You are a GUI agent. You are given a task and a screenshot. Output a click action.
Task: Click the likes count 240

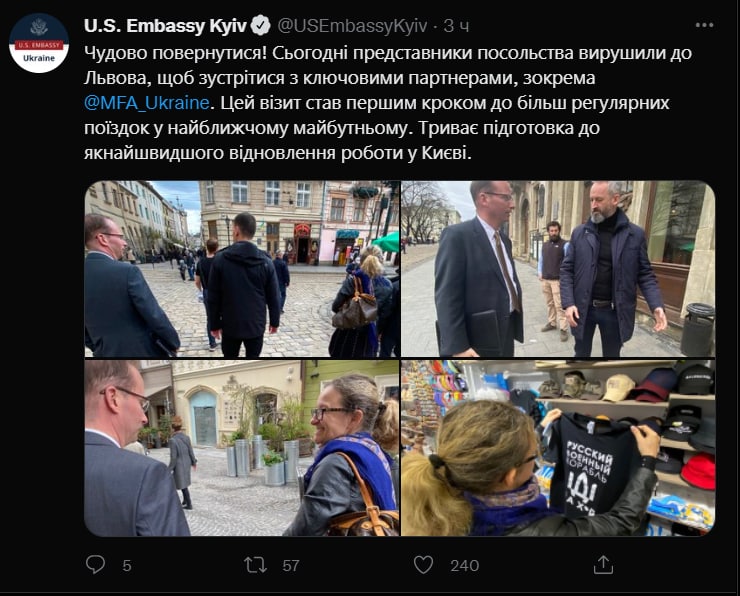click(464, 565)
